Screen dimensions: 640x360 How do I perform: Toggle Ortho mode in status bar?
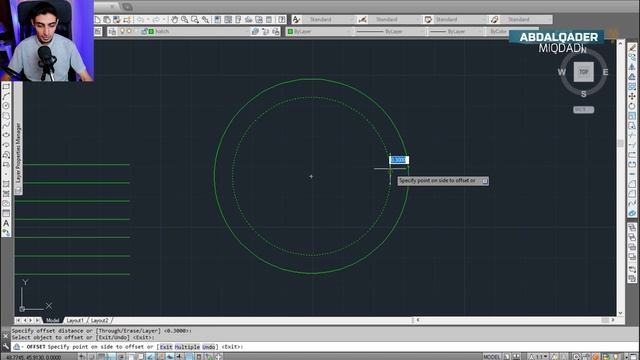[x=111, y=357]
